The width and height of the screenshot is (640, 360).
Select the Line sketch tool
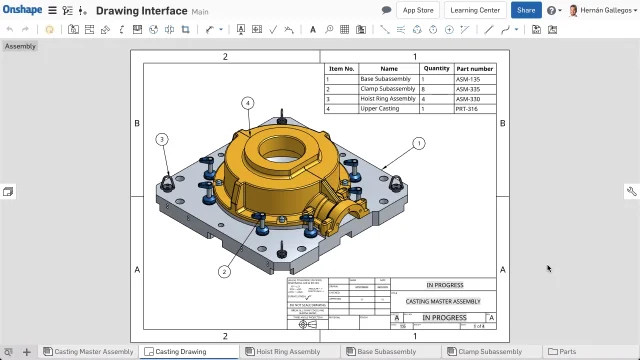click(489, 29)
